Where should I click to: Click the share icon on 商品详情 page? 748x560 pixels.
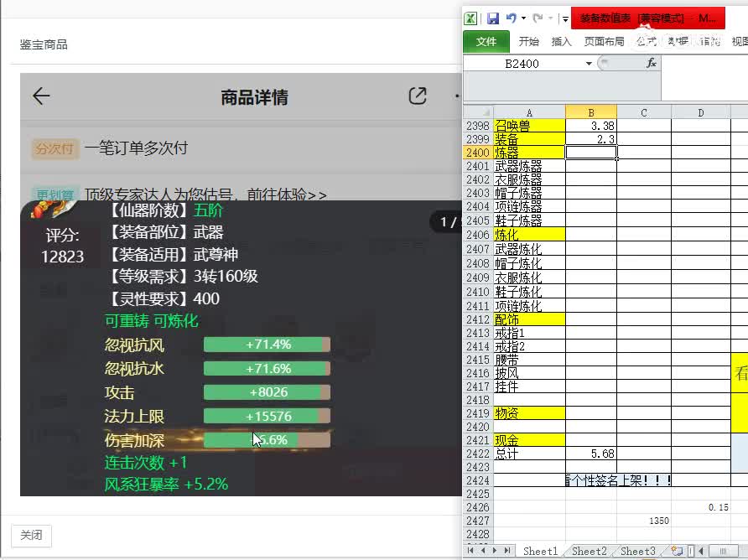click(417, 96)
